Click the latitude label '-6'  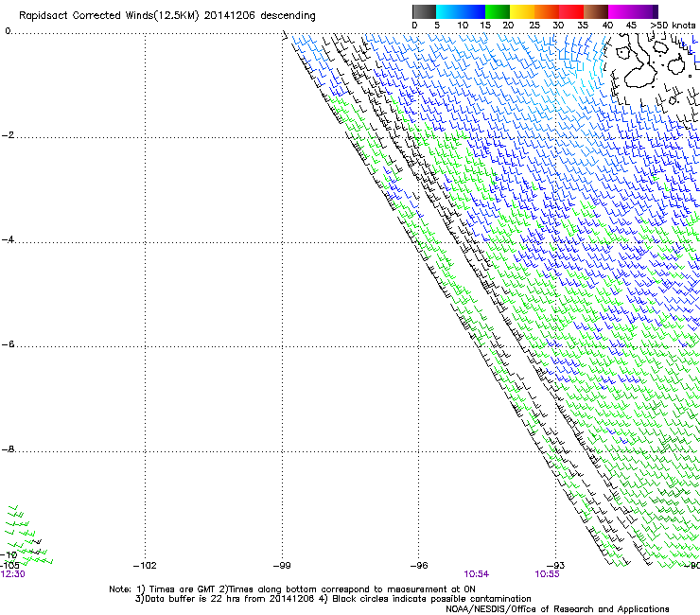[8, 344]
